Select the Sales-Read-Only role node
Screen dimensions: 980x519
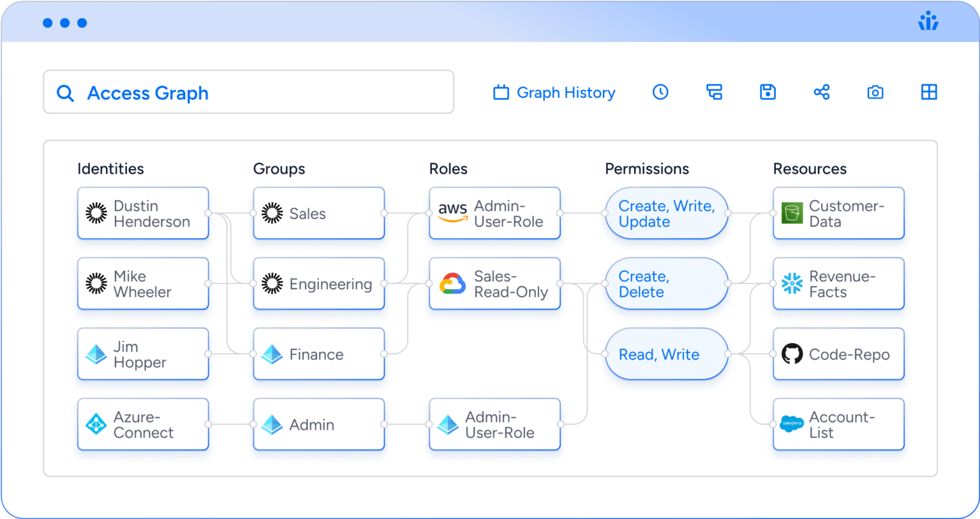[x=494, y=283]
